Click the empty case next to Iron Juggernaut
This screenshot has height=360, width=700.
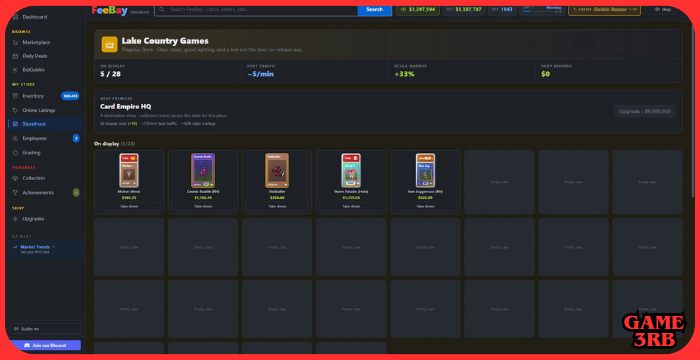pos(499,182)
